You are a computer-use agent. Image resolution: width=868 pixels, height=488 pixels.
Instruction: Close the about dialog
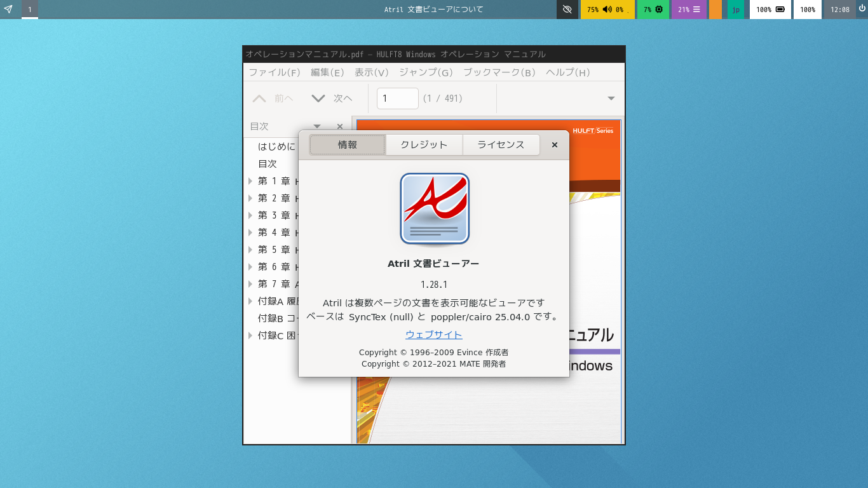(555, 145)
